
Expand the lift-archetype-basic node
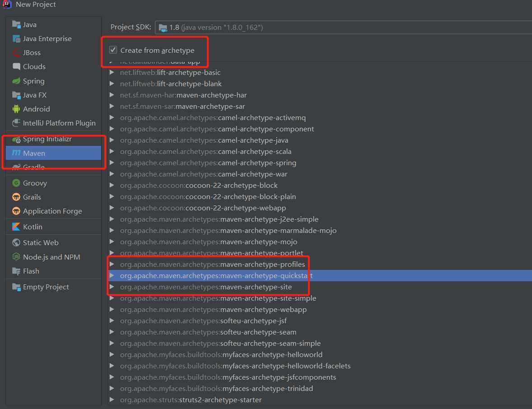111,72
